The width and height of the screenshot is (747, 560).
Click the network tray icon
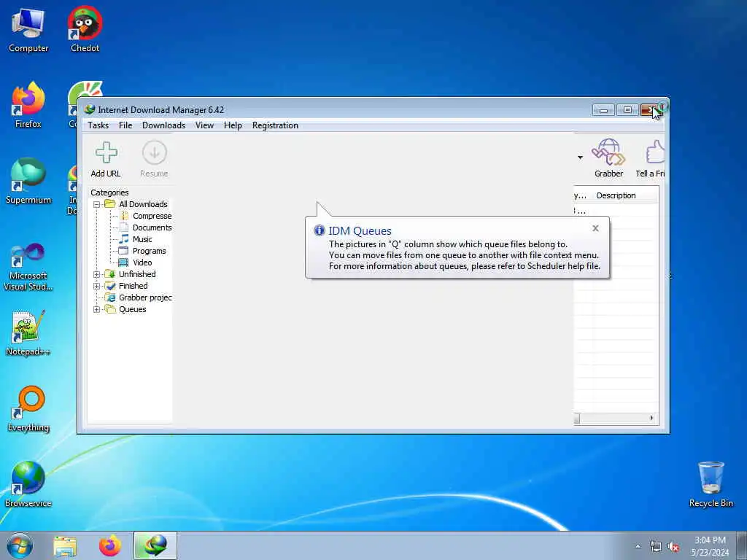pyautogui.click(x=656, y=547)
